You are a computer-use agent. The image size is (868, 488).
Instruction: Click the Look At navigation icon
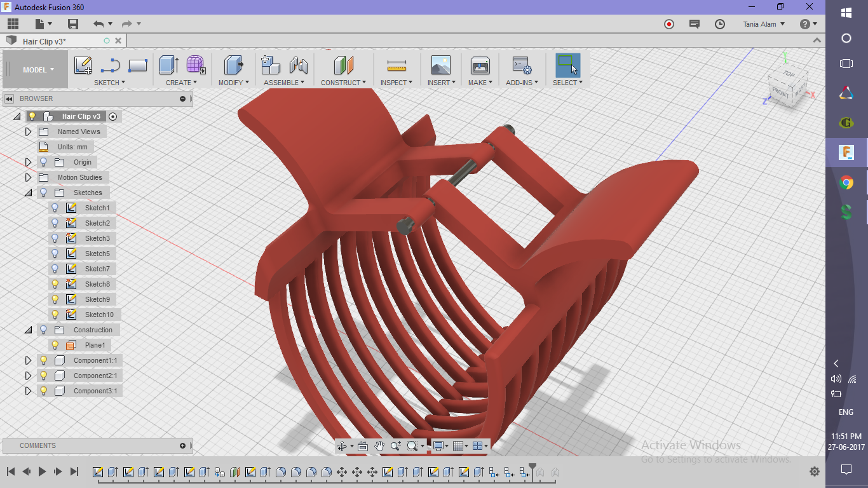pyautogui.click(x=363, y=446)
